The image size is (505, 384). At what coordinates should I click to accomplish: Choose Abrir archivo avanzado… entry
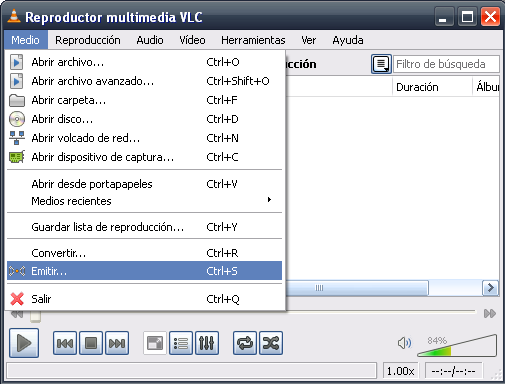tap(145, 81)
